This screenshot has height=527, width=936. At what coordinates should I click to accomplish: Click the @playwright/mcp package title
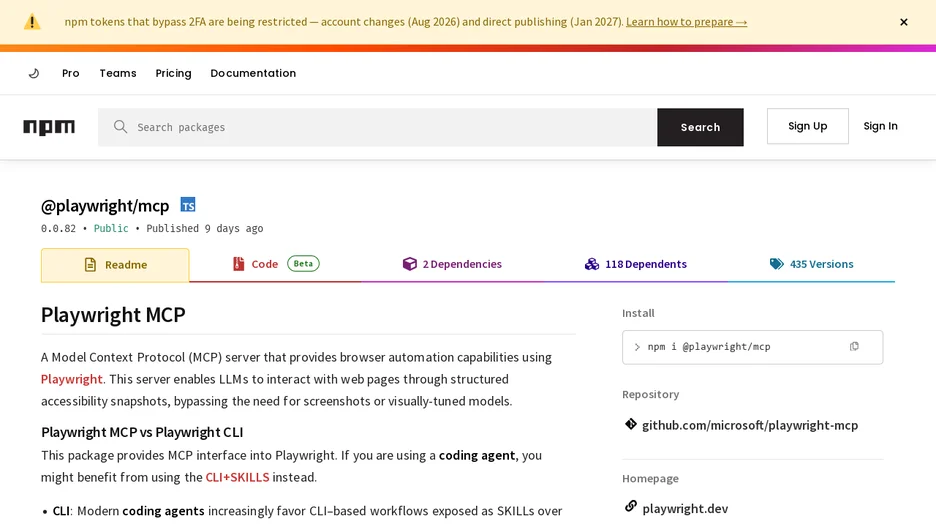(x=105, y=206)
